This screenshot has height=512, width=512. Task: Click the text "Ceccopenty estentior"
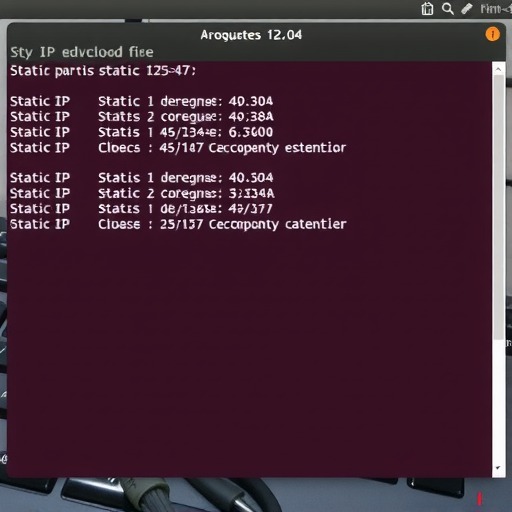pyautogui.click(x=277, y=148)
